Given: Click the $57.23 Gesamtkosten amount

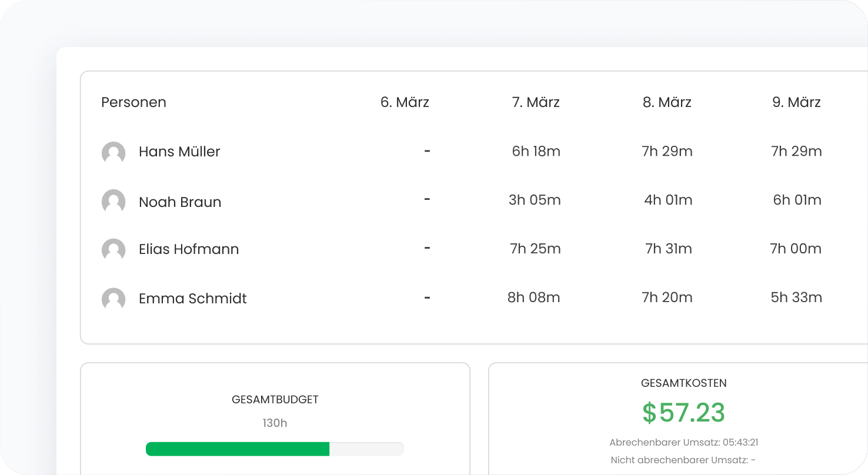Looking at the screenshot, I should [683, 413].
